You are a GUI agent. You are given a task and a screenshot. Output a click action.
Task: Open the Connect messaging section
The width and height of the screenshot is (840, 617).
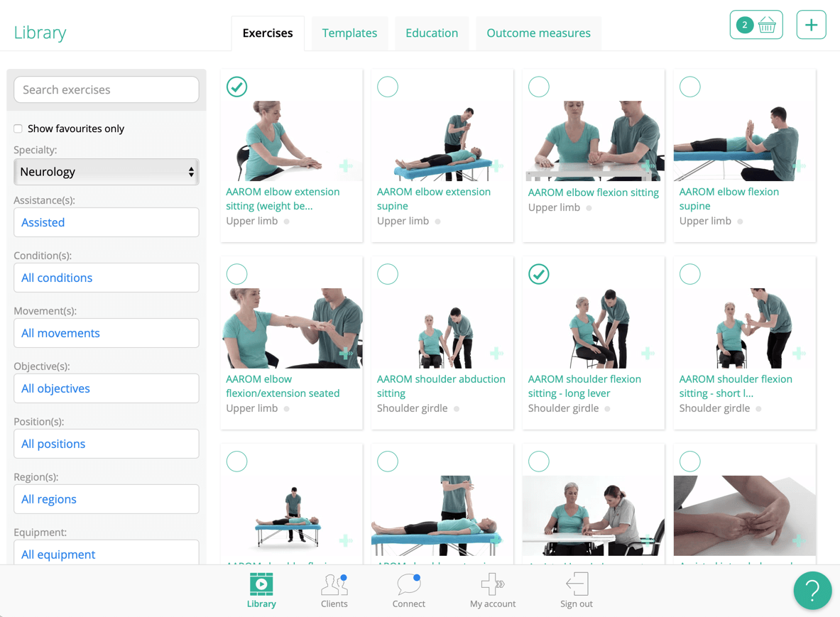408,591
